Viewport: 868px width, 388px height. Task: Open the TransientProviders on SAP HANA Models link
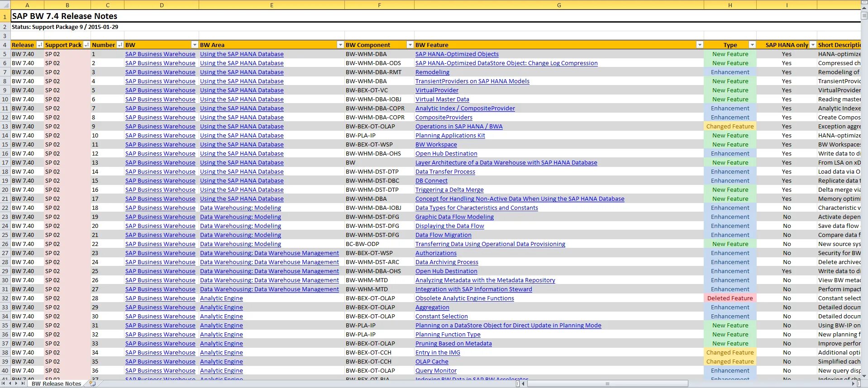pos(472,81)
